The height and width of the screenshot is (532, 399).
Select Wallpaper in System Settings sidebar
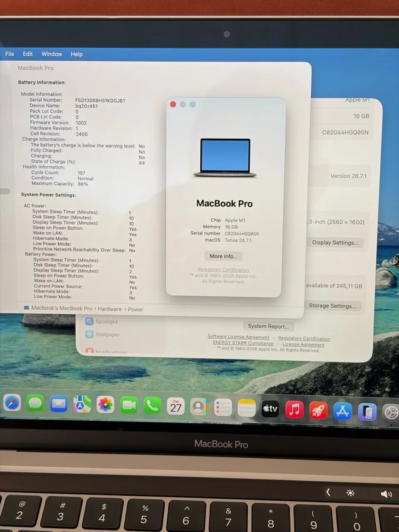click(x=103, y=334)
